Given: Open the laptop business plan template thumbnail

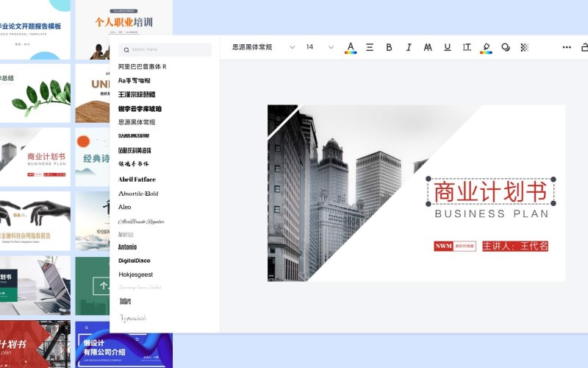Looking at the screenshot, I should 35,286.
